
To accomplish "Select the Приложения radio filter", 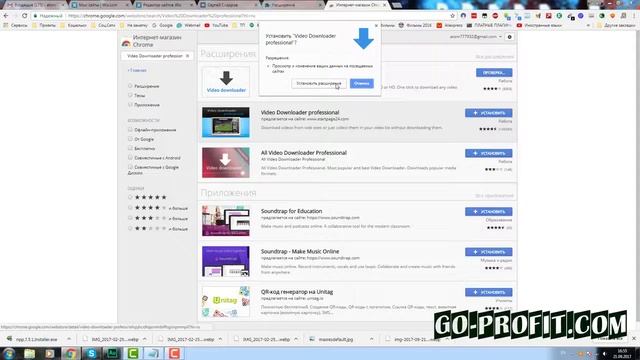I will (x=130, y=104).
